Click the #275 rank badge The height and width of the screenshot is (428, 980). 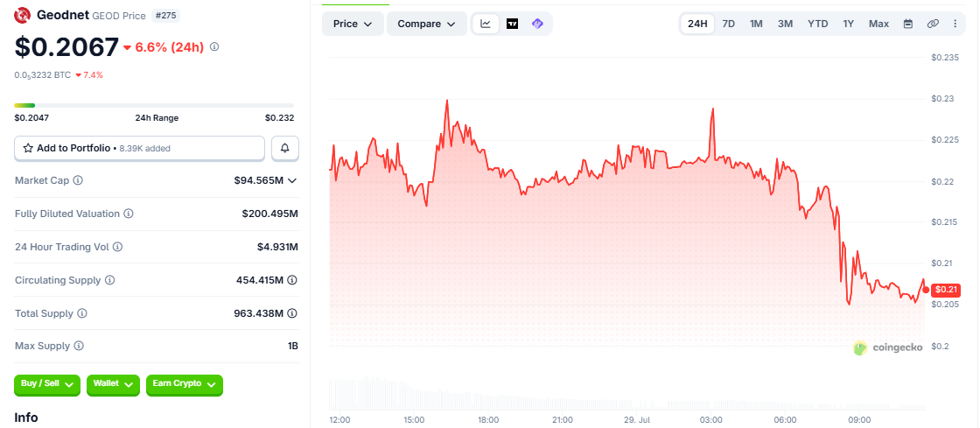[165, 15]
